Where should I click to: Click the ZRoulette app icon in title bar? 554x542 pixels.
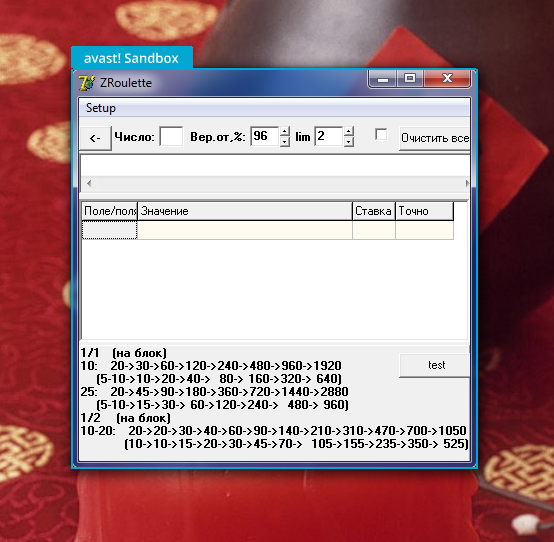[x=87, y=83]
